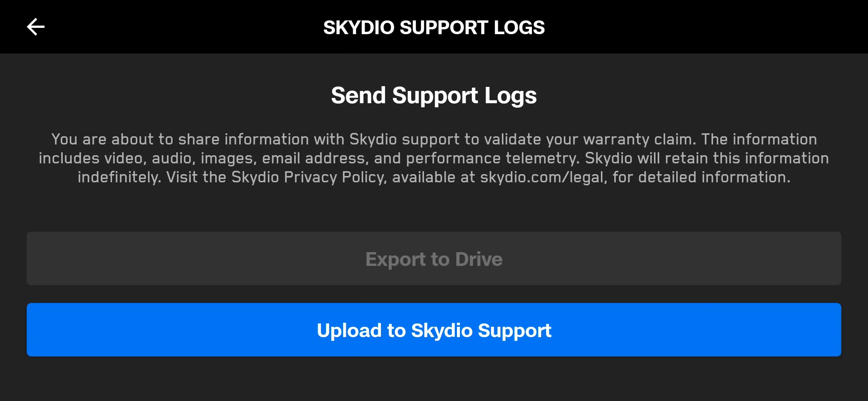Viewport: 868px width, 401px height.
Task: Click the Send Support Logs heading
Action: click(434, 95)
